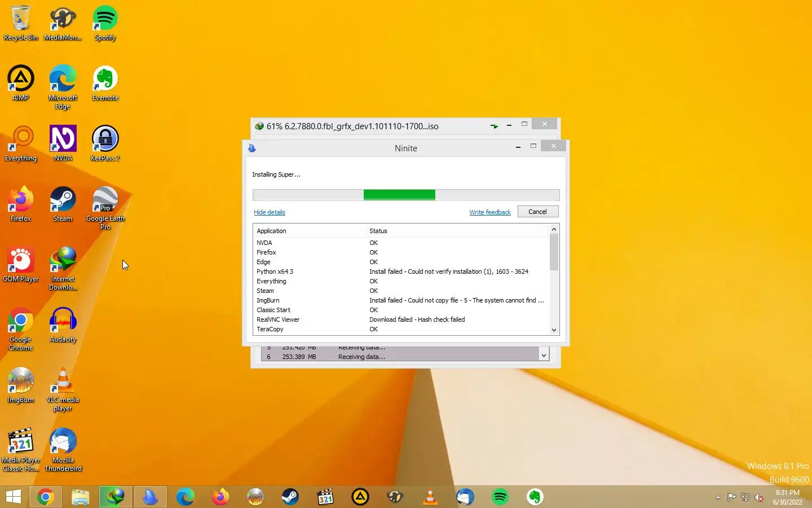Select the Classic Start row
Image resolution: width=812 pixels, height=508 pixels.
pyautogui.click(x=401, y=310)
